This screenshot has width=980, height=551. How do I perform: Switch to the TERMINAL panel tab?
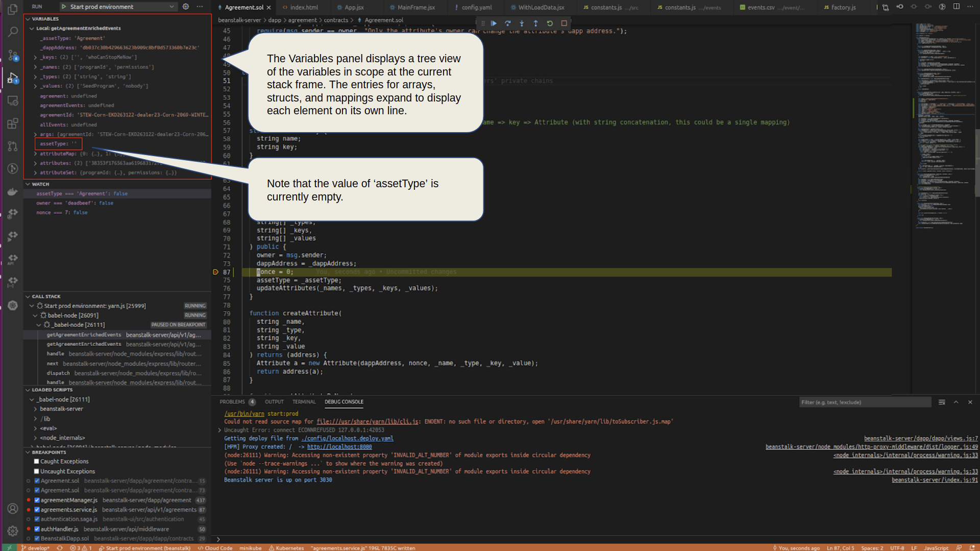click(x=304, y=402)
